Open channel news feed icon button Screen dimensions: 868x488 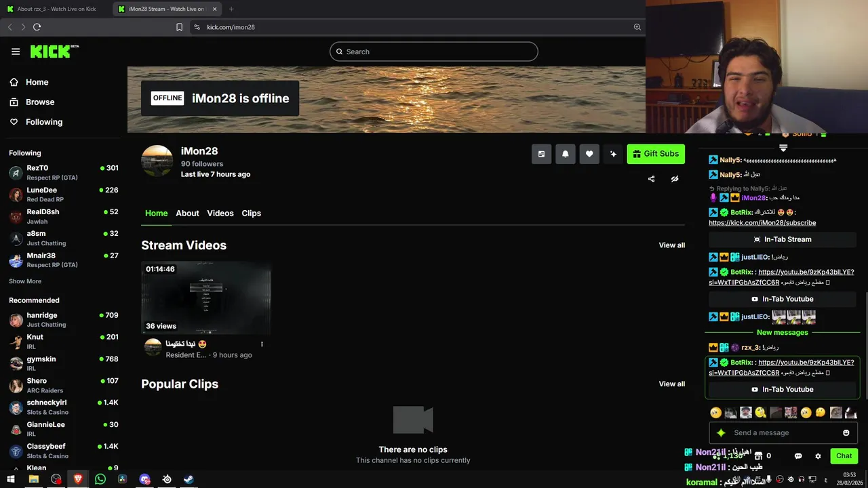[541, 154]
